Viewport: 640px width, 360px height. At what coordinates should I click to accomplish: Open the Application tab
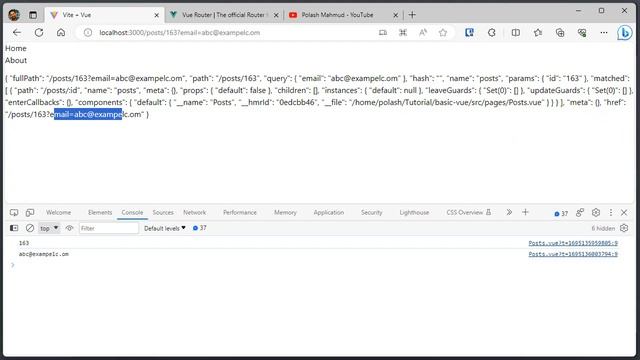click(329, 213)
